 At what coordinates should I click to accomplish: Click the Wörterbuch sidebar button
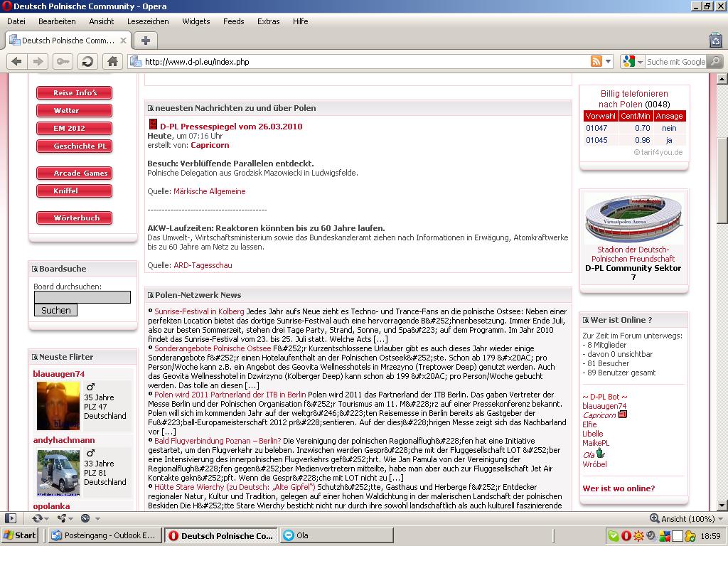click(x=75, y=218)
